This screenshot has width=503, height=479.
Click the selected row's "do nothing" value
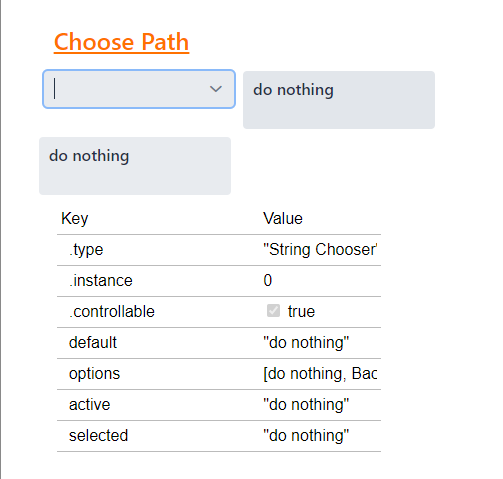[x=306, y=436]
